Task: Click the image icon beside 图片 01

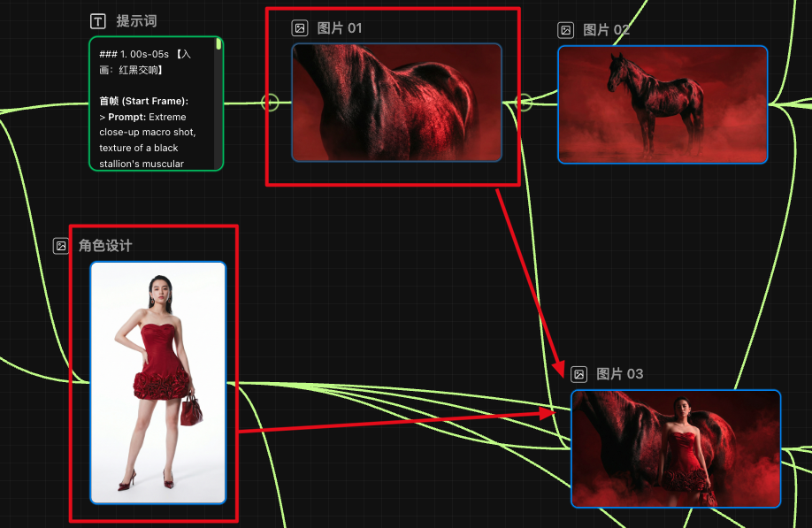Action: pos(300,28)
